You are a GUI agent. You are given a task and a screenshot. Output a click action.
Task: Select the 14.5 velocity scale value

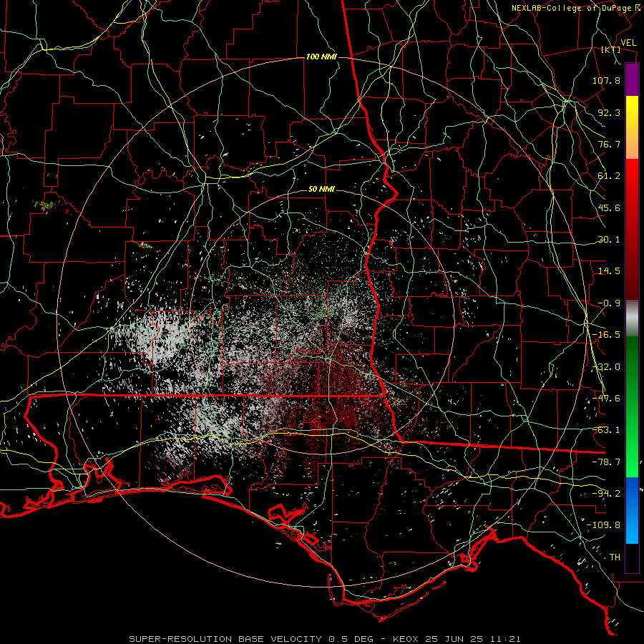[x=609, y=271]
